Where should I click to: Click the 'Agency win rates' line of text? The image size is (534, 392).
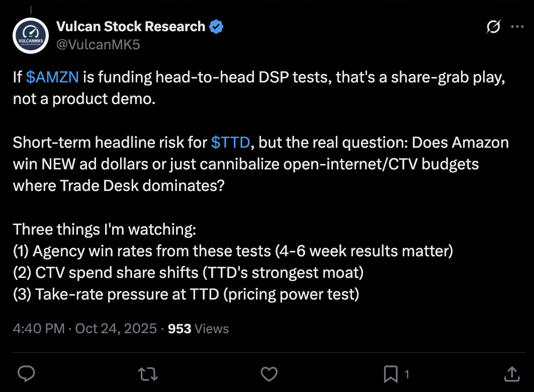coord(233,251)
